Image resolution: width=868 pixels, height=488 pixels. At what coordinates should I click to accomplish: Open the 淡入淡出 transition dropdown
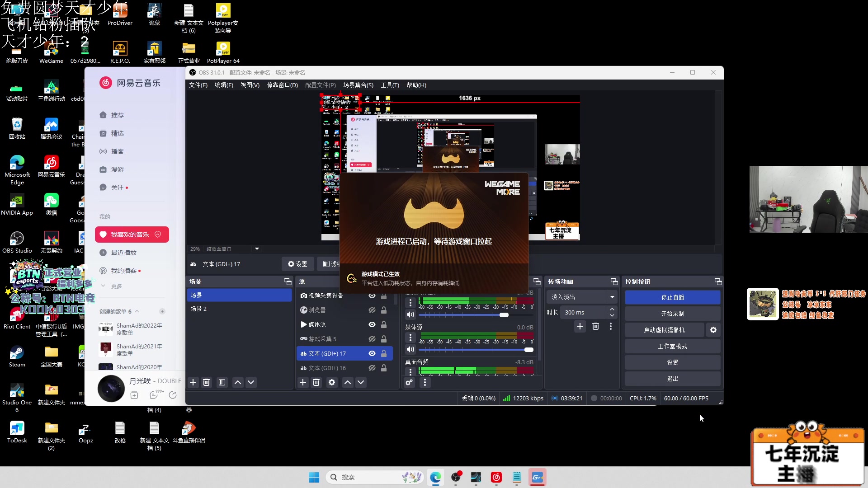pyautogui.click(x=582, y=297)
